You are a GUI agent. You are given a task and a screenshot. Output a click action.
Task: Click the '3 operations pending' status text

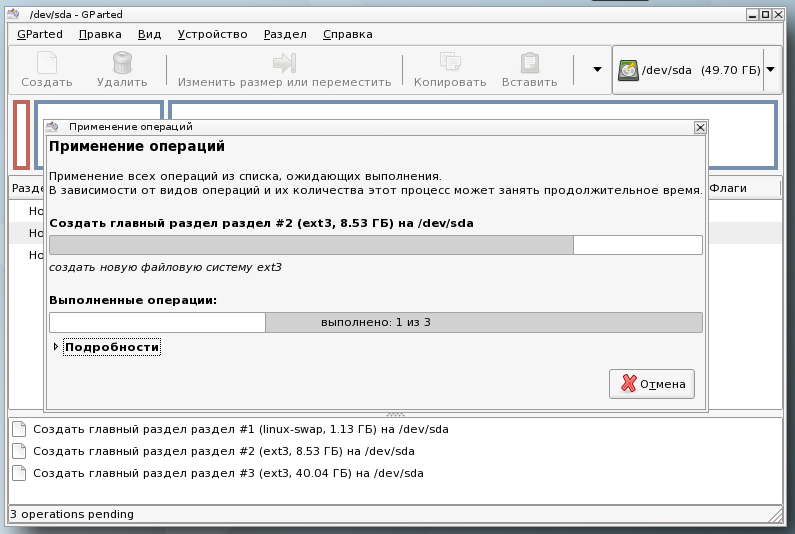72,514
